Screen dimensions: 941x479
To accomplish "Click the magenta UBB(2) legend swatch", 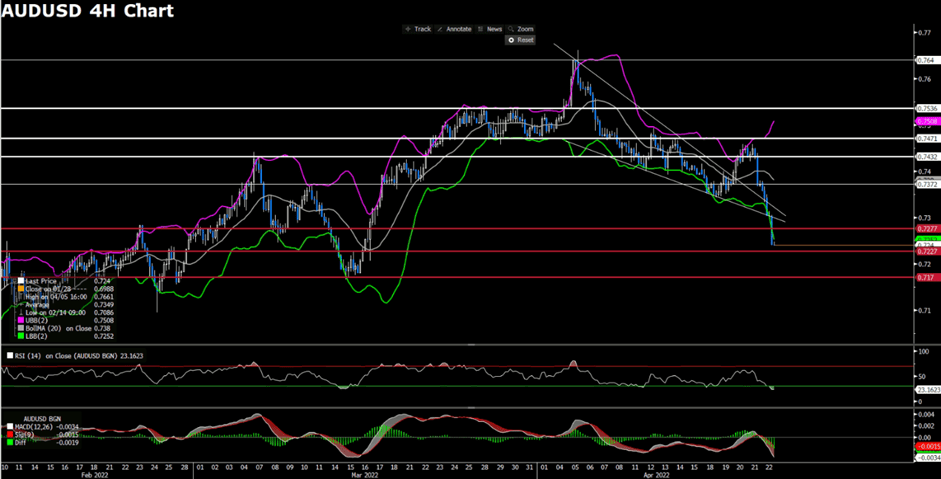I will point(21,320).
